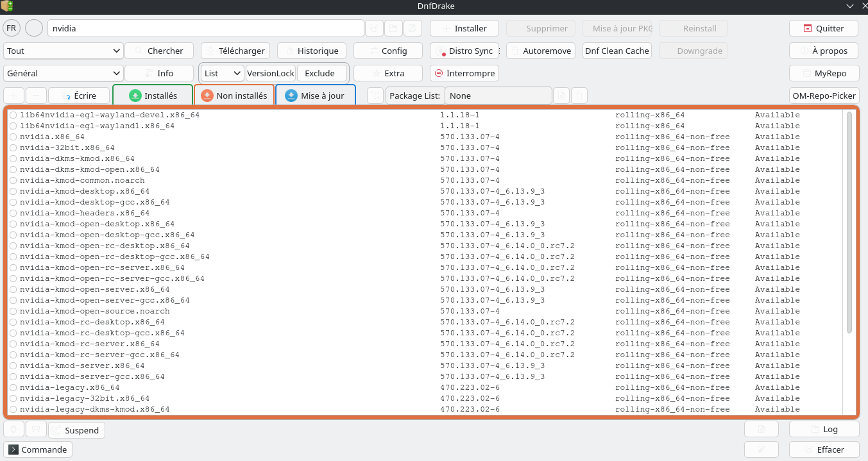The image size is (868, 461).
Task: Click the DnfDrake app icon in title bar
Action: (7, 6)
